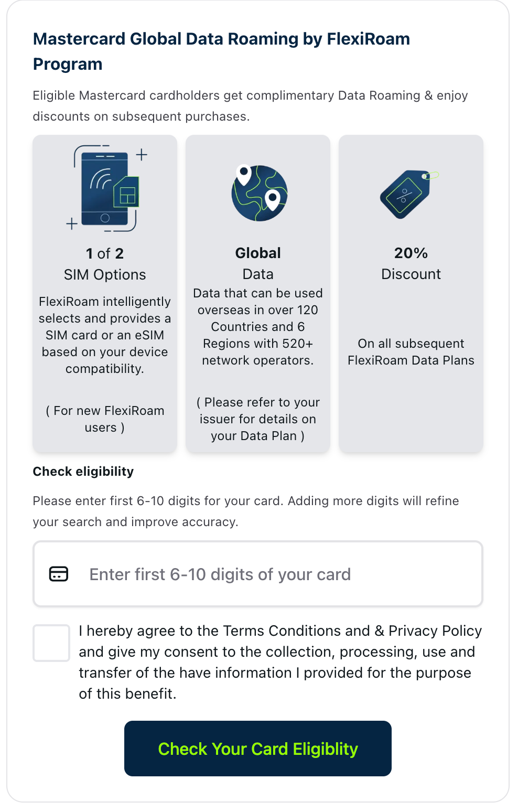Click the phone with SIM card icon

click(106, 188)
